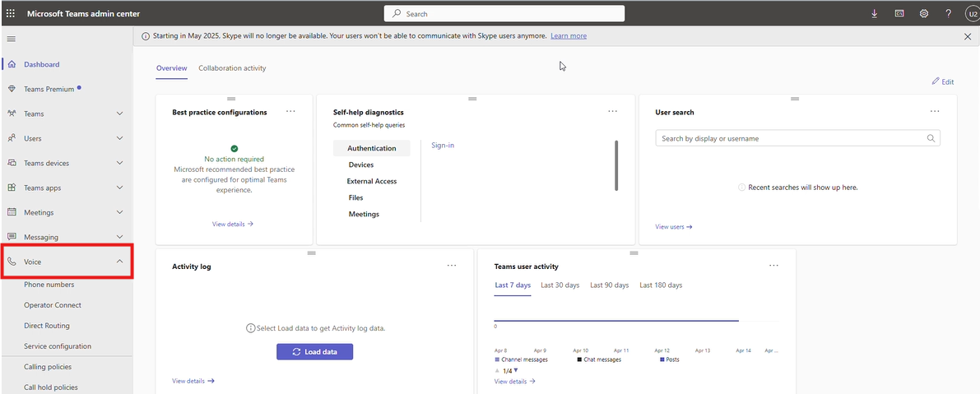Expand the Users navigation section
The width and height of the screenshot is (980, 394).
click(120, 139)
